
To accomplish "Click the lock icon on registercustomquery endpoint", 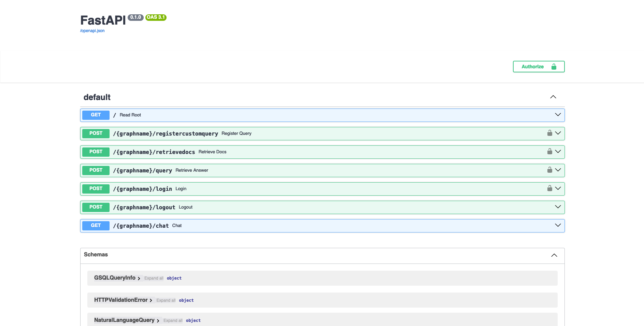I will (549, 133).
